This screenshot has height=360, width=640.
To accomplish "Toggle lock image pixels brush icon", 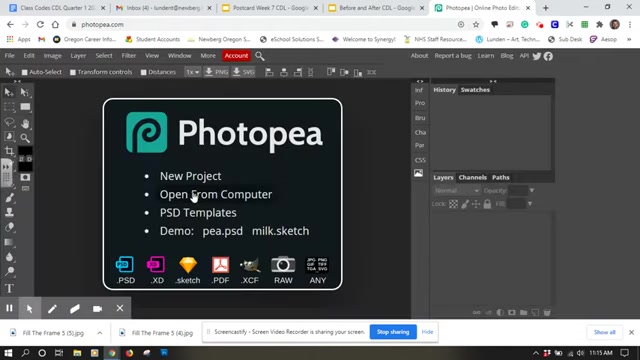I will coord(465,204).
